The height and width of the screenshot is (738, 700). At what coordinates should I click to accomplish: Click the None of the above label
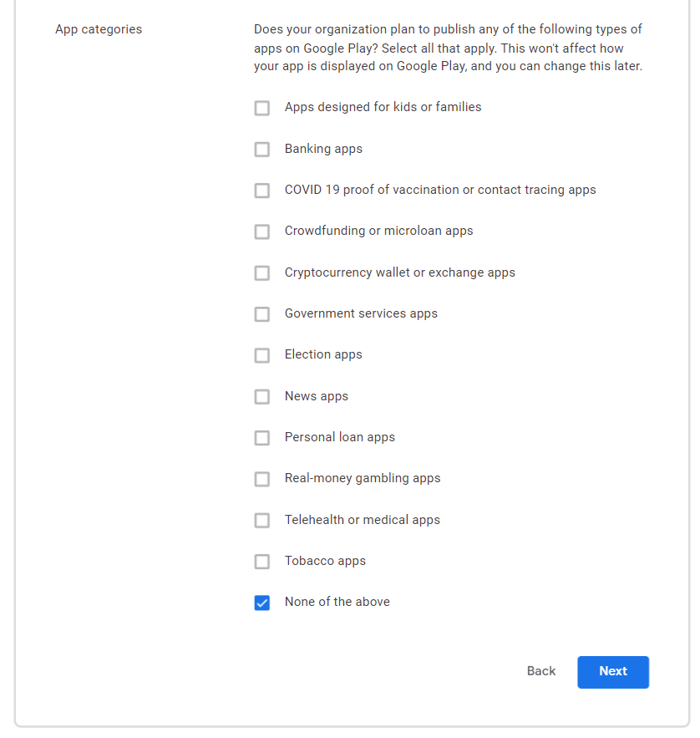pos(337,602)
